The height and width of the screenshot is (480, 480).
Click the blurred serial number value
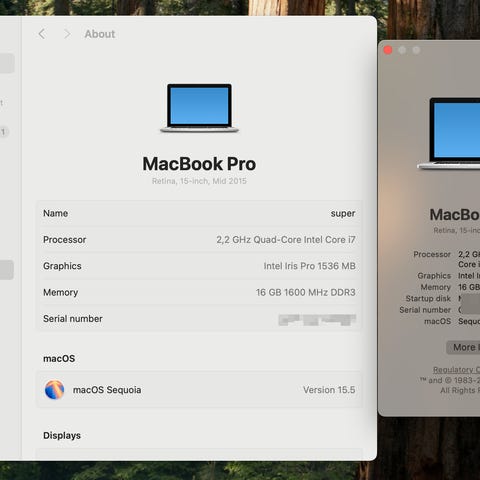(x=317, y=320)
